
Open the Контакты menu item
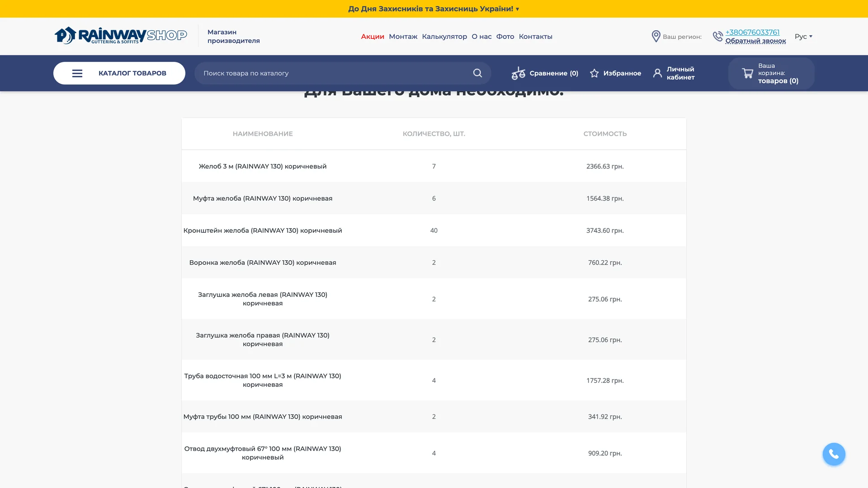pos(535,37)
